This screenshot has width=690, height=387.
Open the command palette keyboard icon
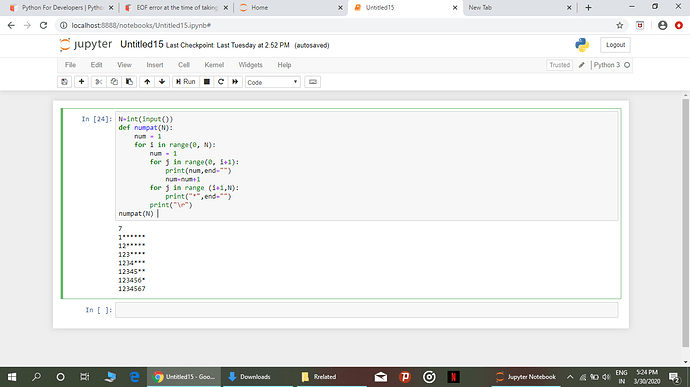click(x=312, y=82)
